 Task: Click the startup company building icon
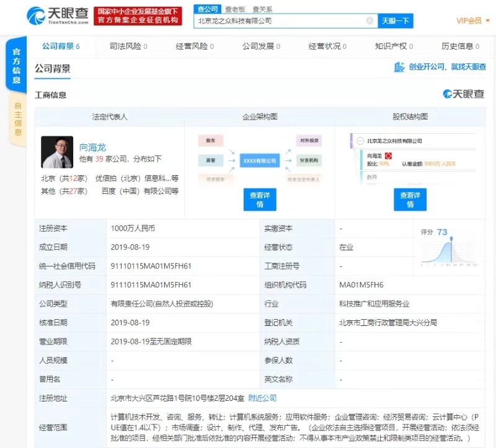tap(399, 67)
